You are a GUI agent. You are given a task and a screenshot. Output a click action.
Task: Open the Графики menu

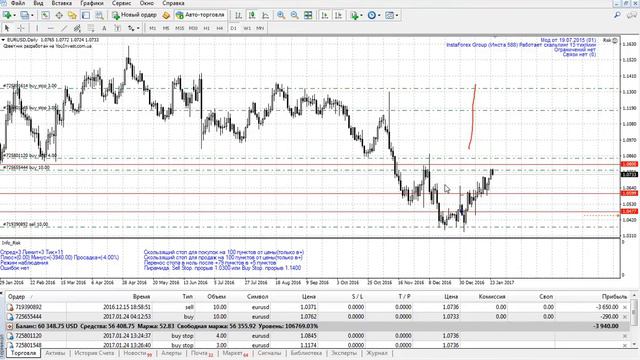92,3
